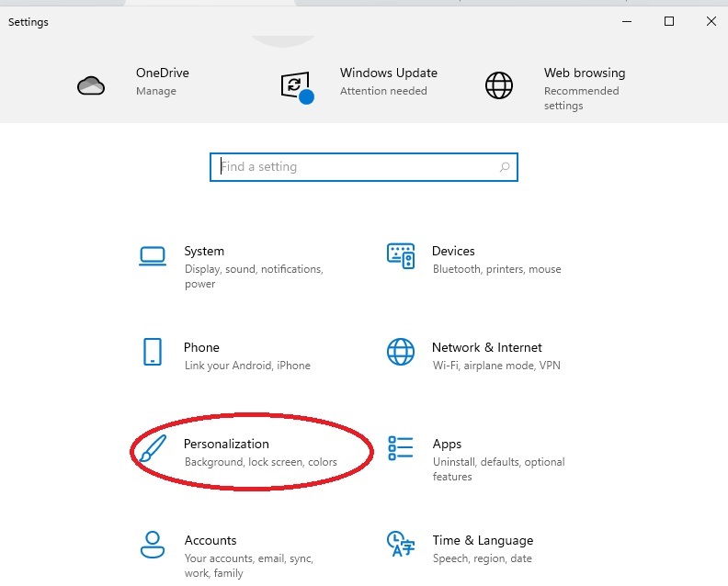Screen dimensions: 728x586
Task: Open the System settings category
Action: pyautogui.click(x=204, y=251)
